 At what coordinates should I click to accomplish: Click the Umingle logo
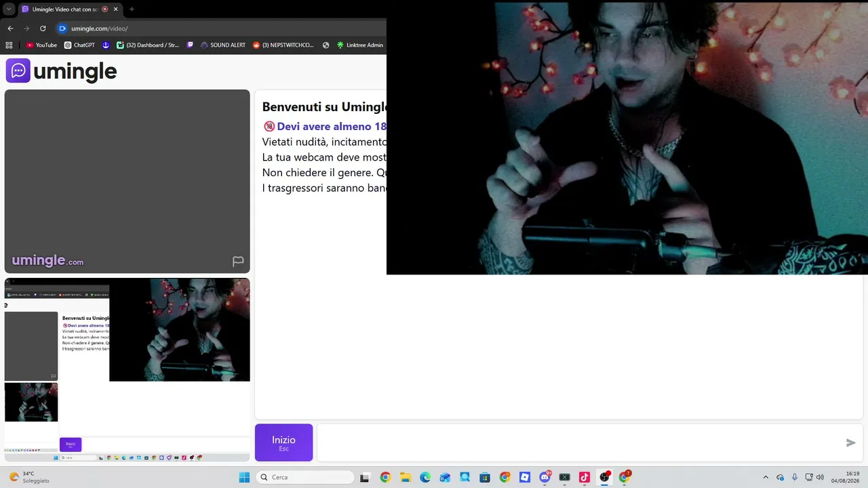[x=62, y=70]
